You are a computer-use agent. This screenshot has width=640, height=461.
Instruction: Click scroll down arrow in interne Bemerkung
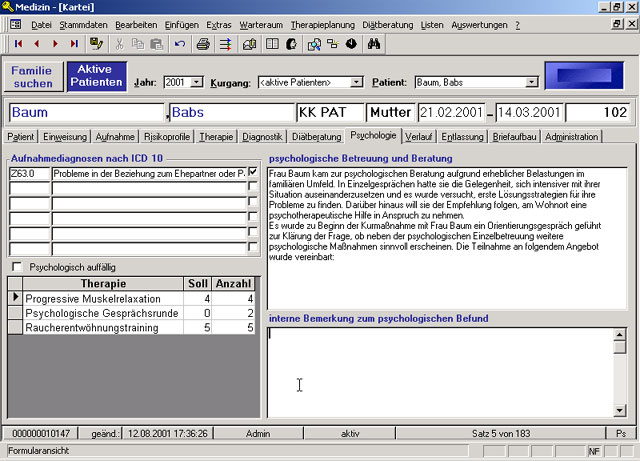620,410
